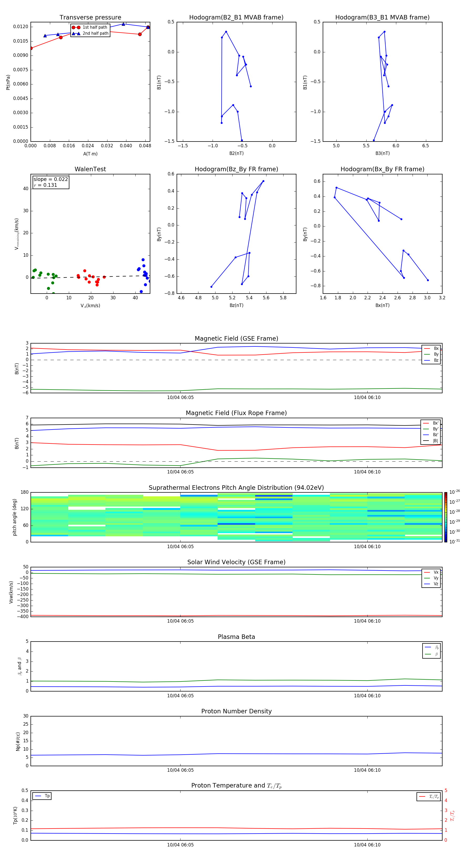The height and width of the screenshot is (868, 473).
Task: Click the 'A(T·m)' x-axis label
Action: click(90, 154)
